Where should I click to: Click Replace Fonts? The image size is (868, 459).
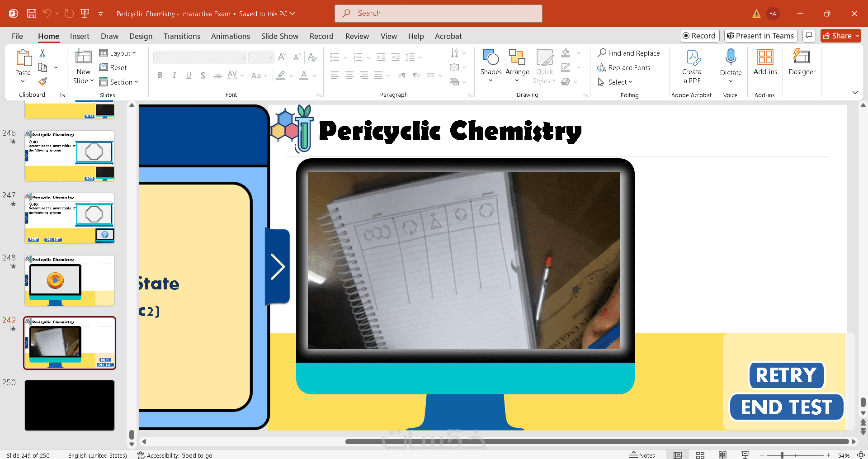pyautogui.click(x=623, y=68)
